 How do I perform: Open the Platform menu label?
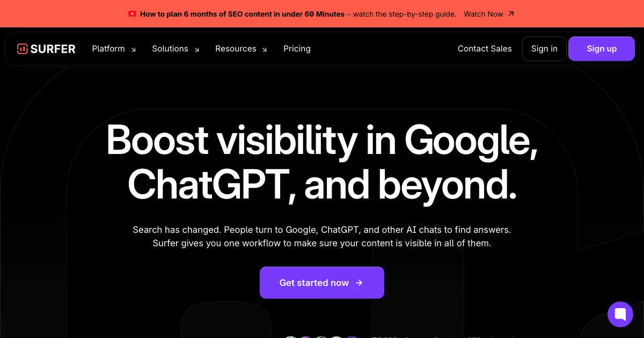(x=108, y=49)
